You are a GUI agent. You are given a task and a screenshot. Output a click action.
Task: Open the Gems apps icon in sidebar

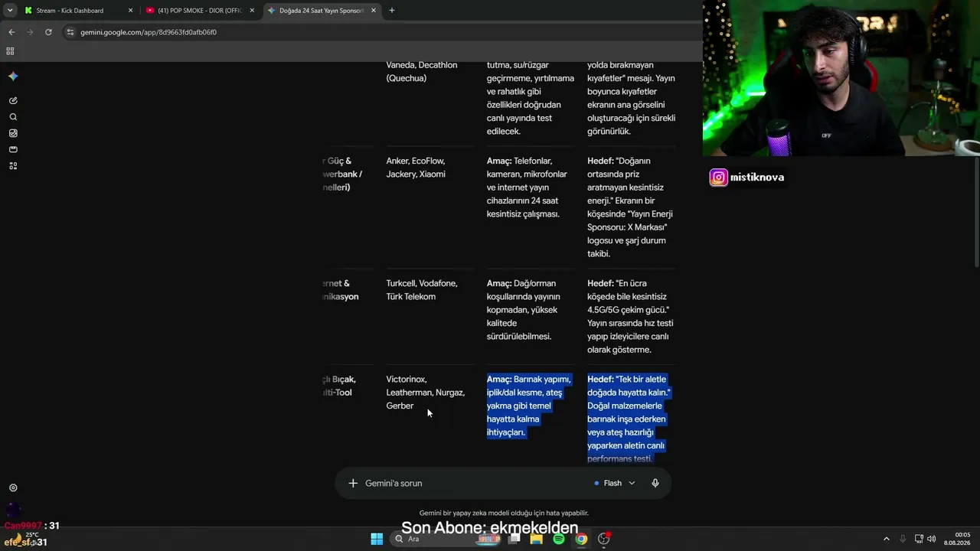tap(13, 166)
